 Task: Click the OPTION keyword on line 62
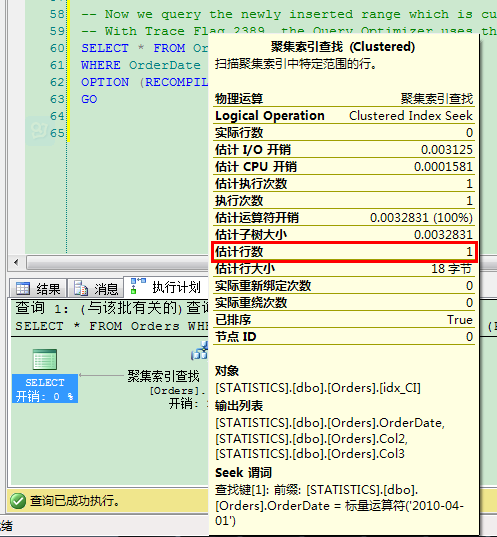(x=105, y=82)
